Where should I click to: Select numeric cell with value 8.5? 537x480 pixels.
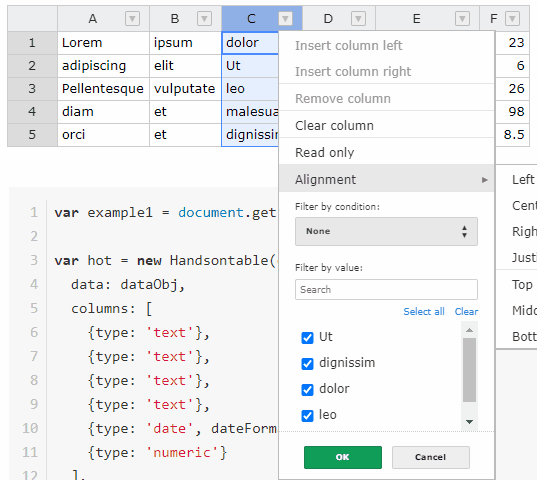coord(512,135)
